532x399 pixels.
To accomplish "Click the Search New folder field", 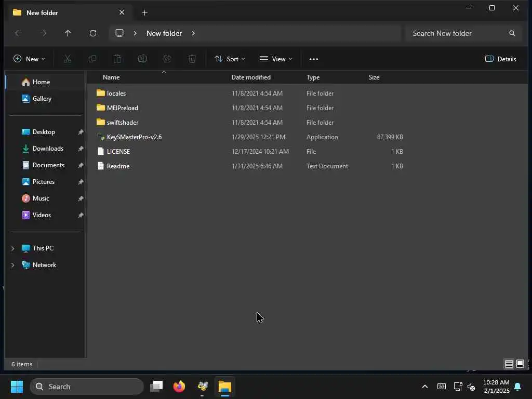I will tap(463, 33).
